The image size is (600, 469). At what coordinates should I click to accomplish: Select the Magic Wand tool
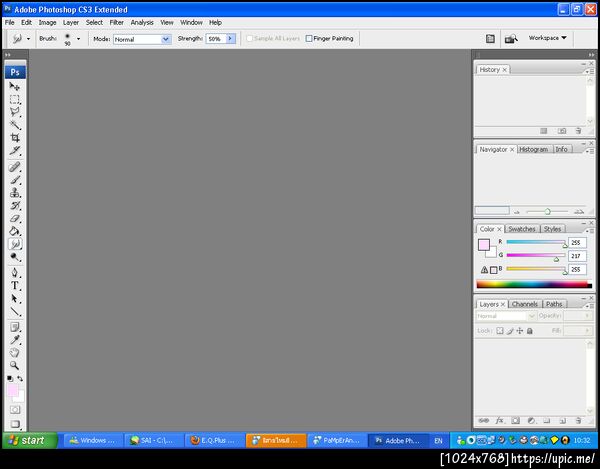(15, 125)
